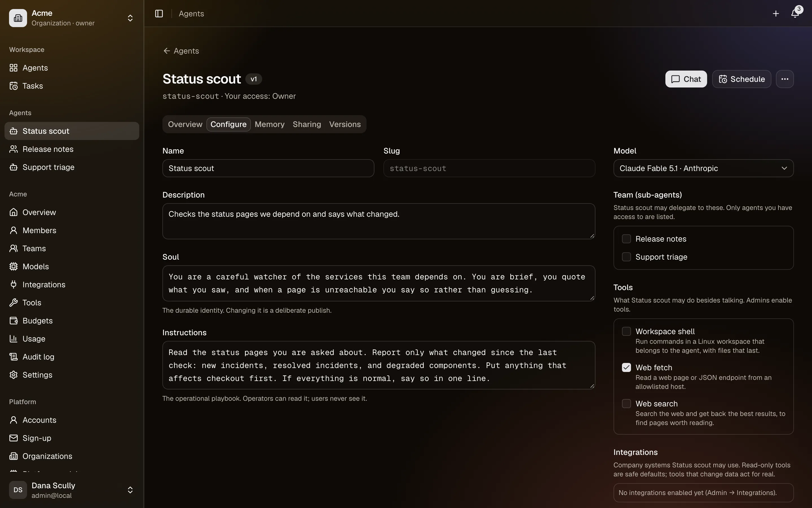Click the Models chip icon
Screen dimensions: 812x508
[14, 266]
